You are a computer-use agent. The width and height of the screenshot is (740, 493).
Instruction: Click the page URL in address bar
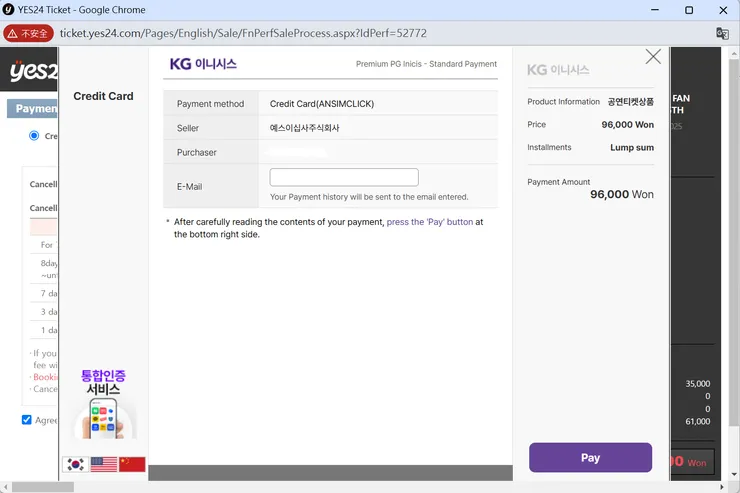coord(243,33)
